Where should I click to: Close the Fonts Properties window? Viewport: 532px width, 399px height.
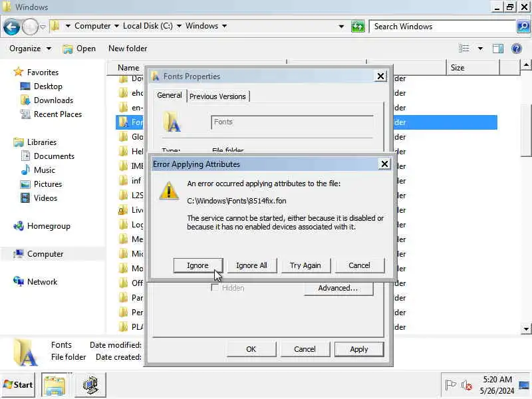tap(380, 76)
